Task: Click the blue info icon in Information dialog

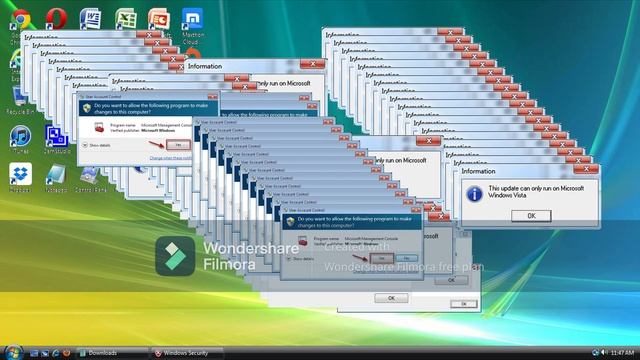Action: point(474,194)
